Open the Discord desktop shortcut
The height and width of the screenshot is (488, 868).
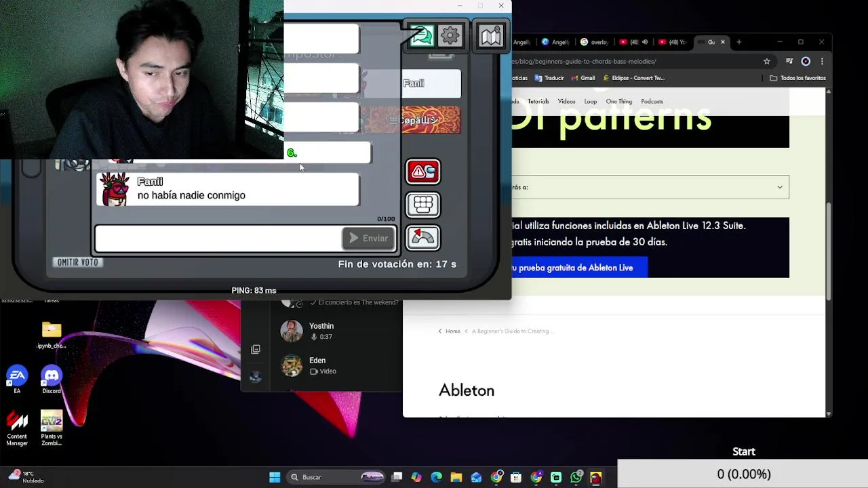coord(52,380)
